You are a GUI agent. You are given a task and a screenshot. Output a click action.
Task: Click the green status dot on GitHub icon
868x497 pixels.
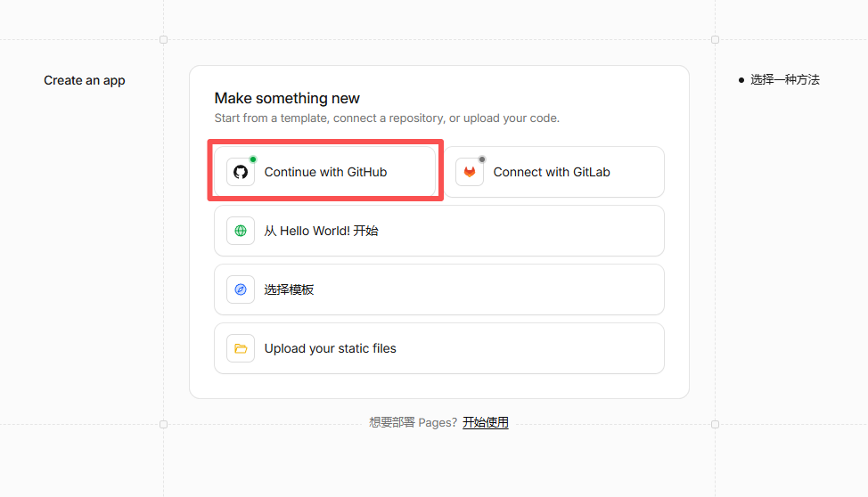(253, 159)
